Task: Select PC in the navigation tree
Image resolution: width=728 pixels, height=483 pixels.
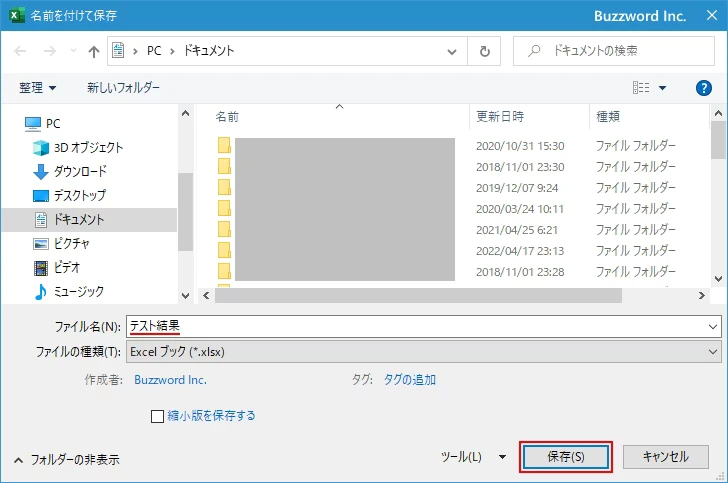Action: pos(42,124)
